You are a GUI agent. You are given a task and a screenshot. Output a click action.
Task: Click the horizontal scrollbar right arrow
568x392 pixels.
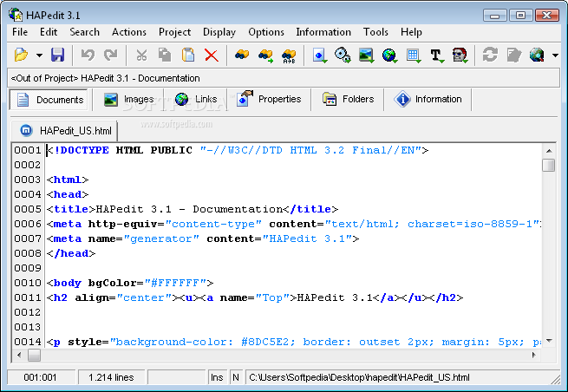click(534, 355)
